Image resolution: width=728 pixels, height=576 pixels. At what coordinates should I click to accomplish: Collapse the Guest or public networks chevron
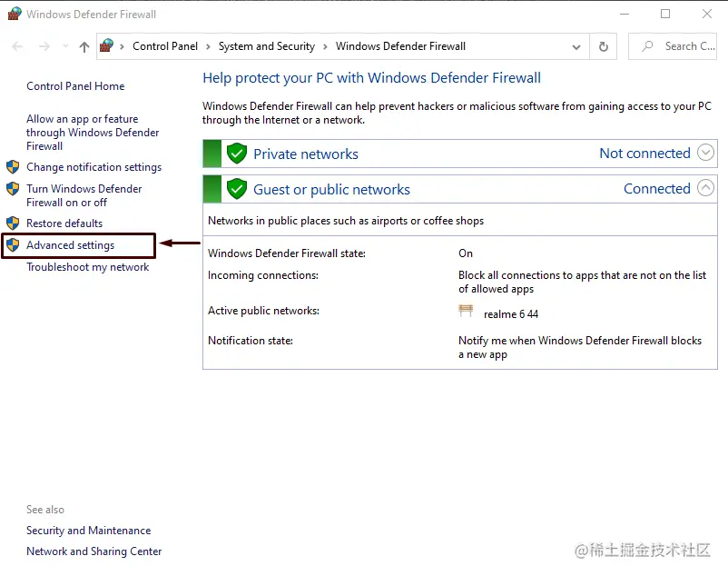point(705,188)
